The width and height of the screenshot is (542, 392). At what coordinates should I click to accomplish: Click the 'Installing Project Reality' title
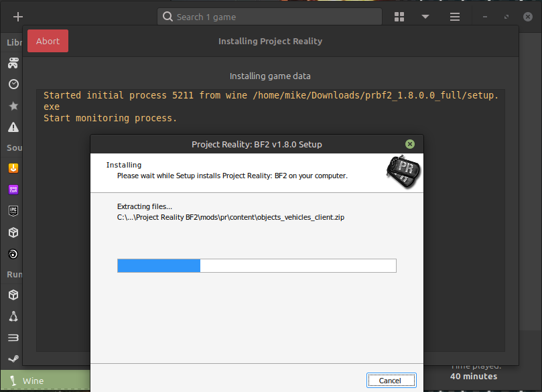[270, 41]
